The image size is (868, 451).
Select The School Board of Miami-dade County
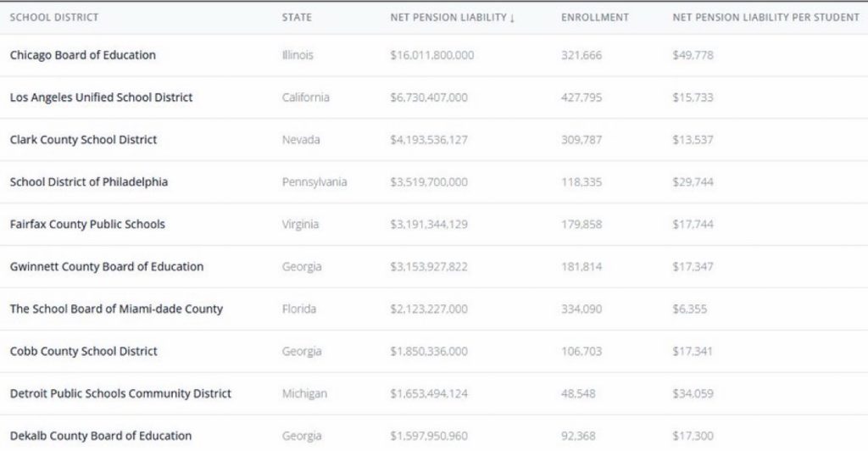pyautogui.click(x=116, y=309)
